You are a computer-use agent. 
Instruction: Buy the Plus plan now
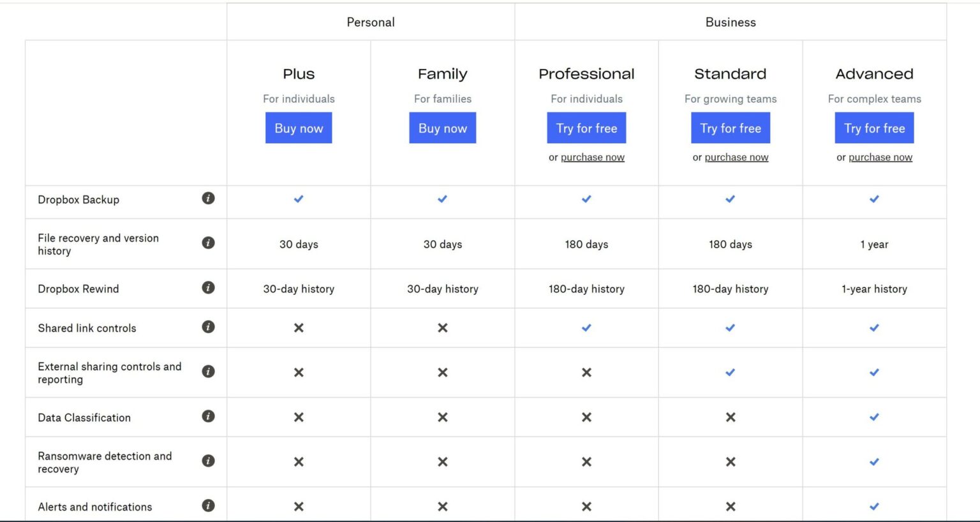tap(298, 128)
